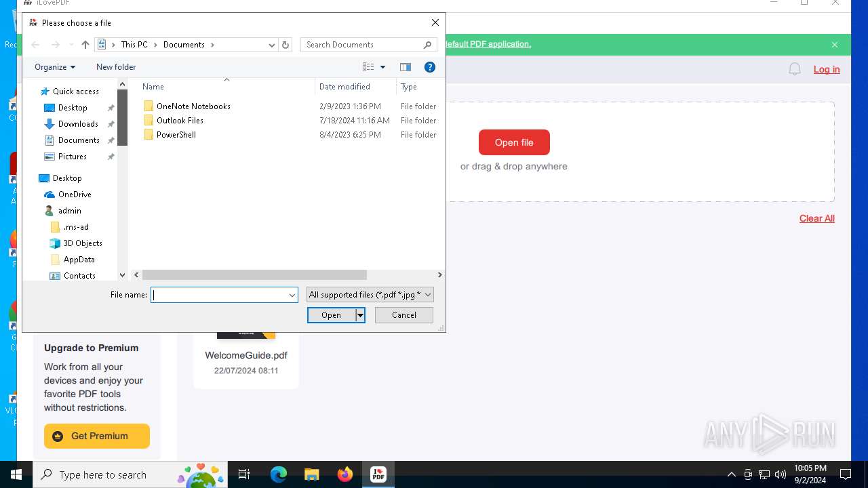
Task: Launch Firefox from taskbar
Action: click(x=345, y=474)
